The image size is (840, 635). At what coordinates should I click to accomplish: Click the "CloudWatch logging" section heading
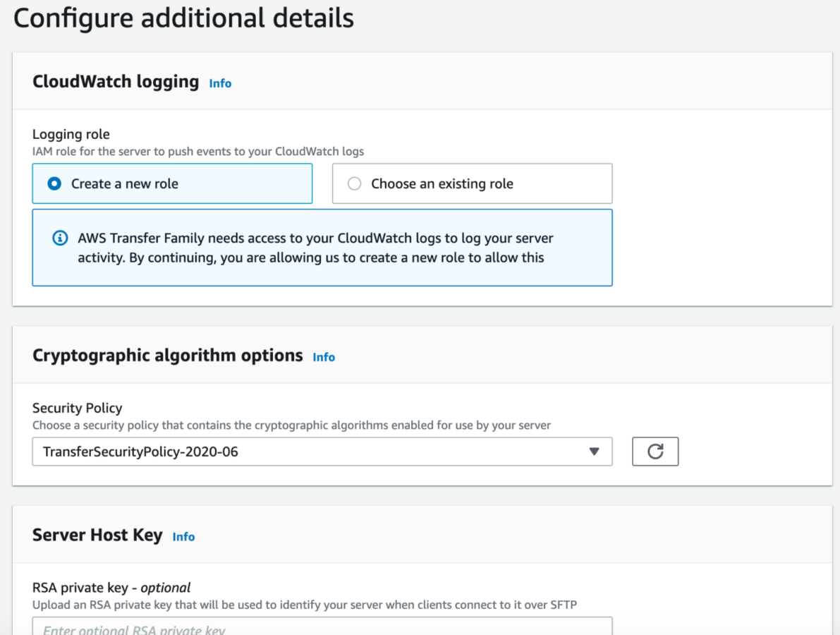(x=116, y=82)
